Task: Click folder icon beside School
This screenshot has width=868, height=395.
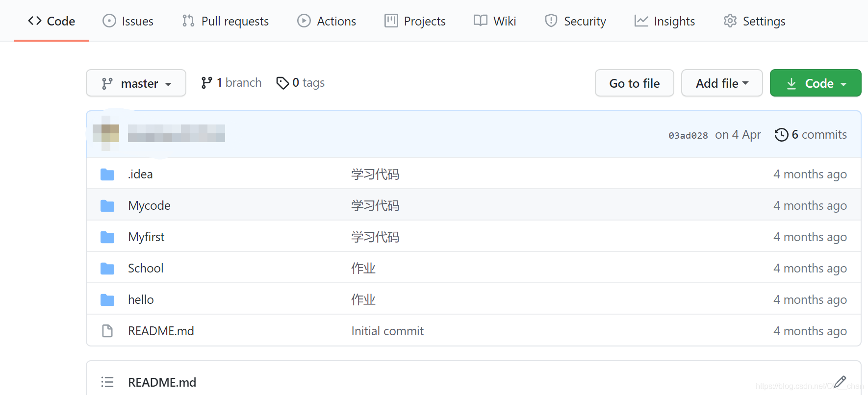Action: tap(107, 269)
